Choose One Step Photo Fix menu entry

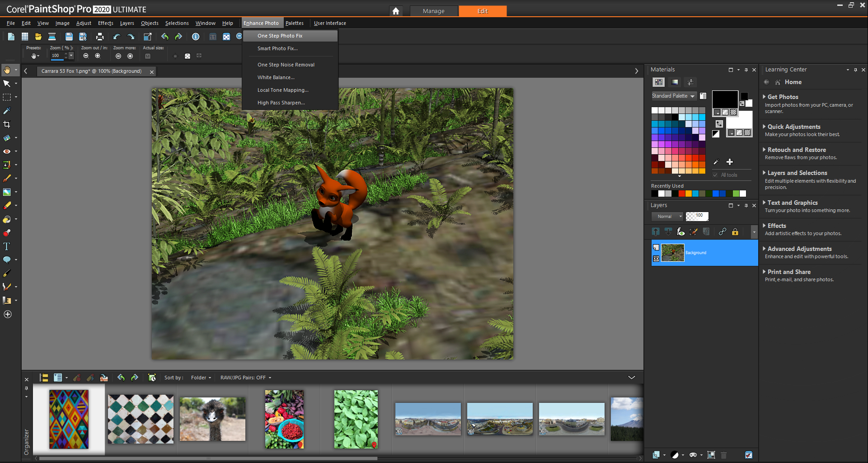click(290, 36)
